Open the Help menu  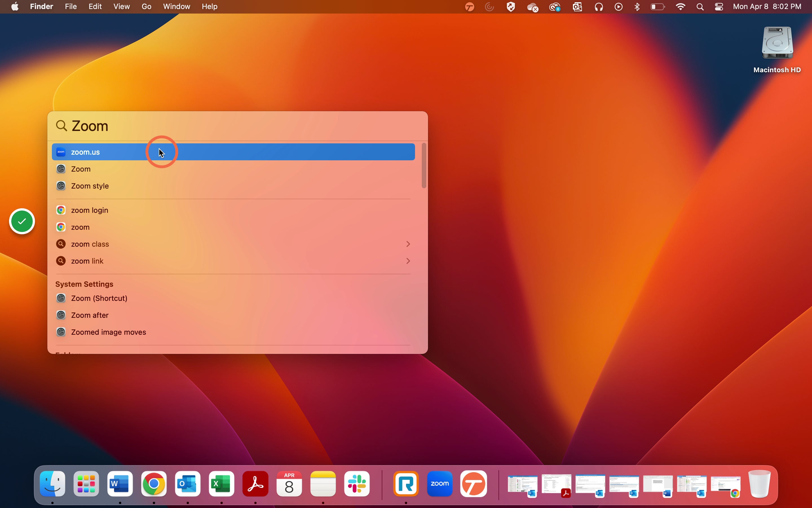click(x=210, y=7)
